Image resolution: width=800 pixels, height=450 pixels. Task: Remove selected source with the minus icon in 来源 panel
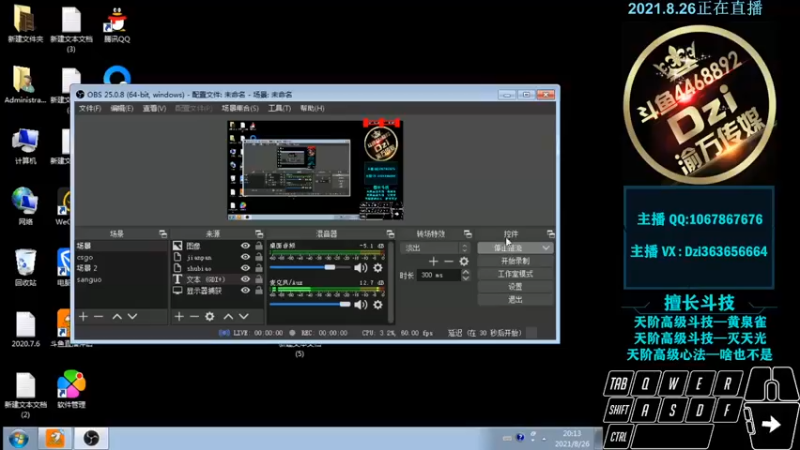click(x=194, y=316)
